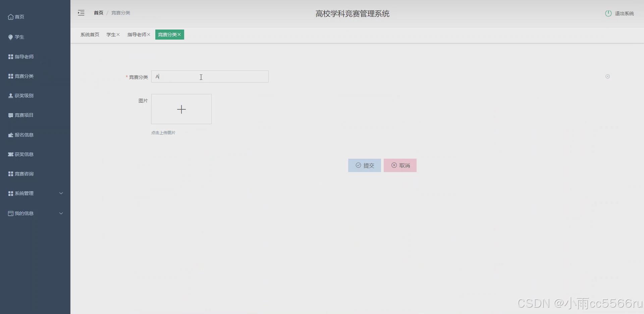Open the 首页 home icon in sidebar
The image size is (644, 314).
tap(10, 17)
